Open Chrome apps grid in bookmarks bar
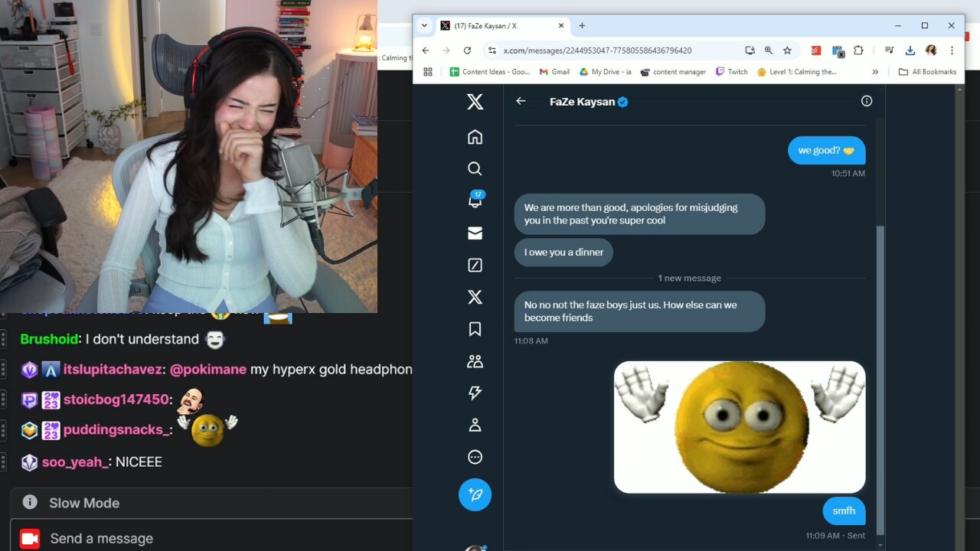The width and height of the screenshot is (980, 551). 428,72
